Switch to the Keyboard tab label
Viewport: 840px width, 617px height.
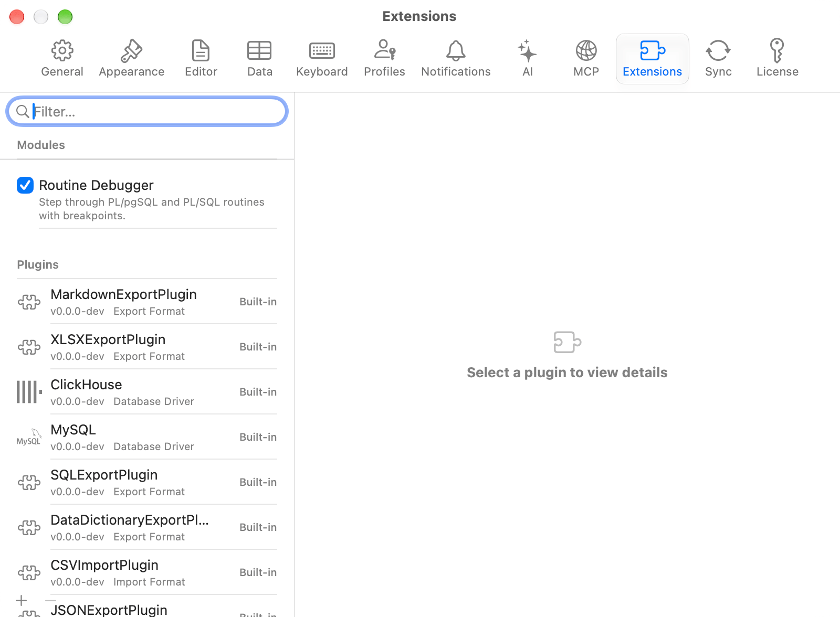[x=322, y=72]
